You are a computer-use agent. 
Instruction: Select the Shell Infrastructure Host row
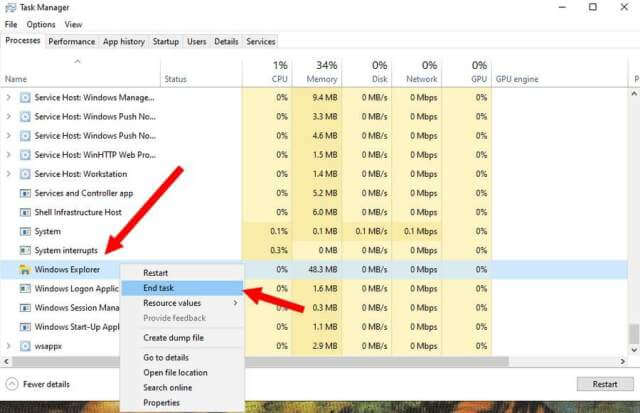(x=314, y=213)
